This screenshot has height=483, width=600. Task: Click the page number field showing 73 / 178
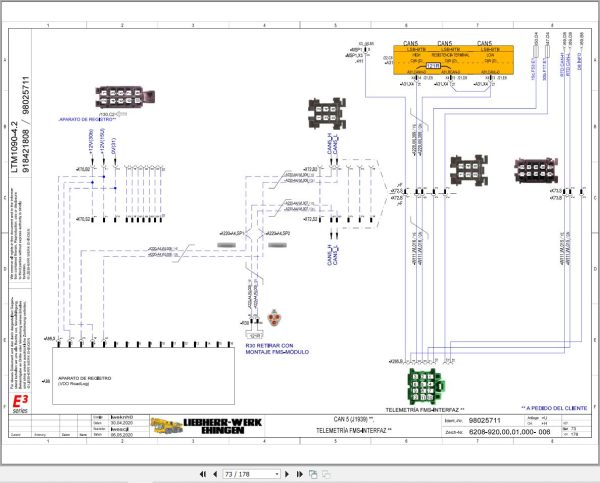(249, 474)
